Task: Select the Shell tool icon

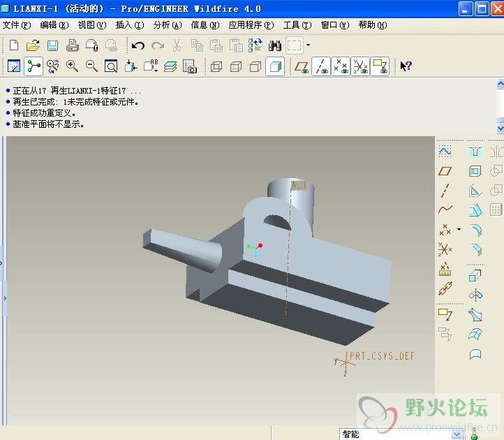Action: pyautogui.click(x=475, y=171)
